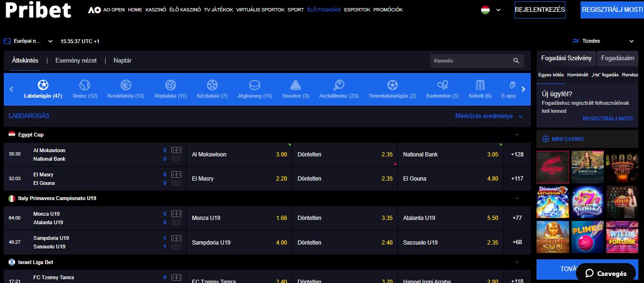Select the Labdarúgás football sport icon

click(43, 85)
